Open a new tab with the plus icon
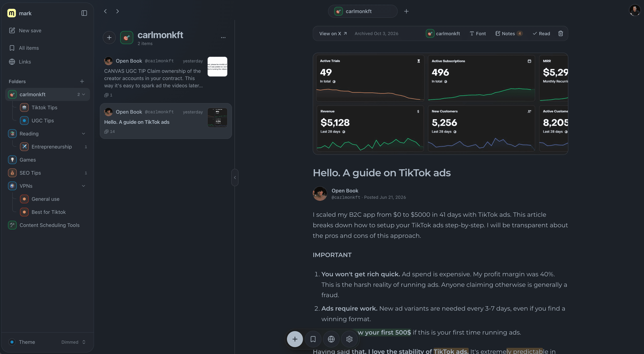 click(x=406, y=11)
